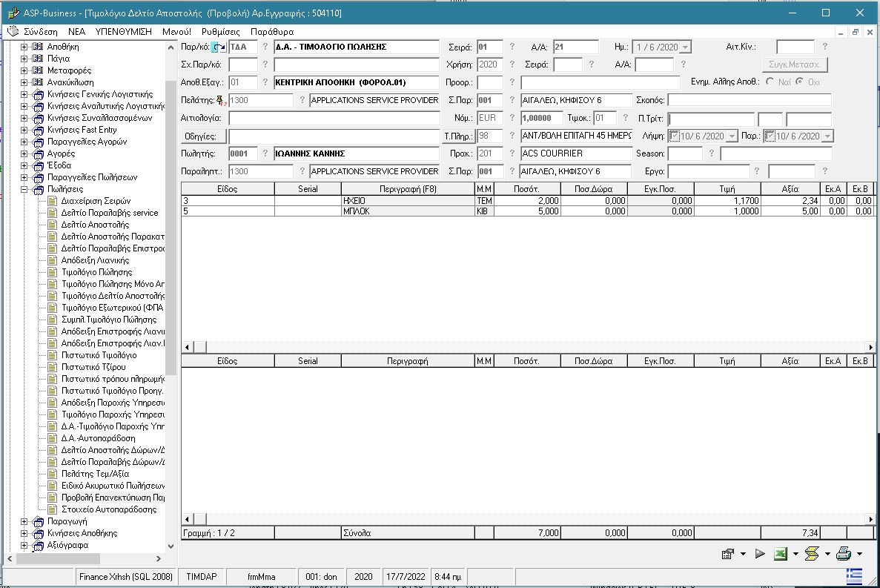Image resolution: width=880 pixels, height=588 pixels.
Task: Expand the Κινήσεις Fast Entry tree node
Action: (x=24, y=130)
